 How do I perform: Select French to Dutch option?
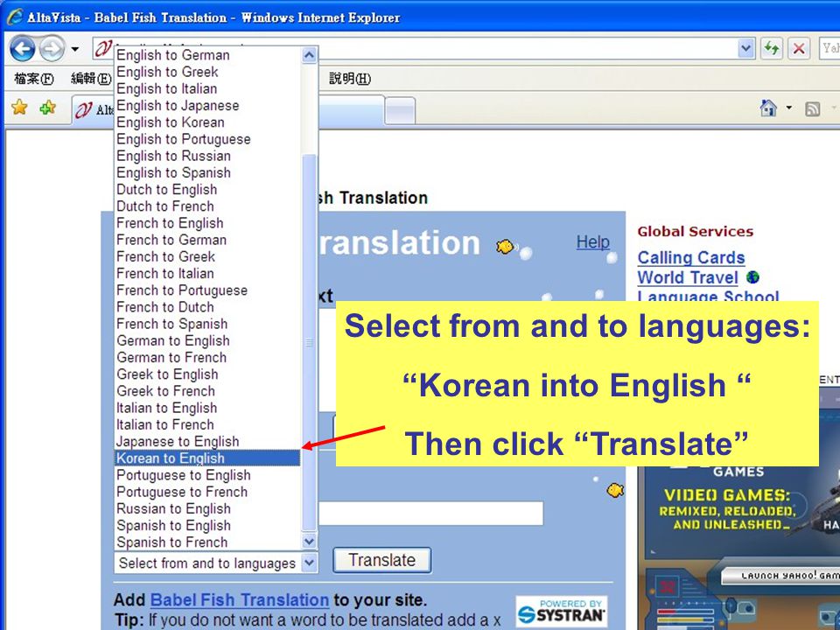208,307
